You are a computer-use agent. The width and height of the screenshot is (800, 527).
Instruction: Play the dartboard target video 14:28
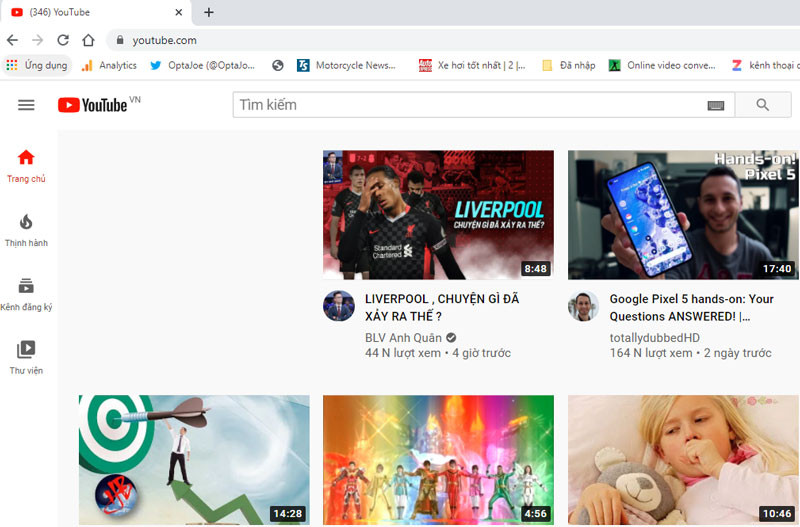click(194, 460)
